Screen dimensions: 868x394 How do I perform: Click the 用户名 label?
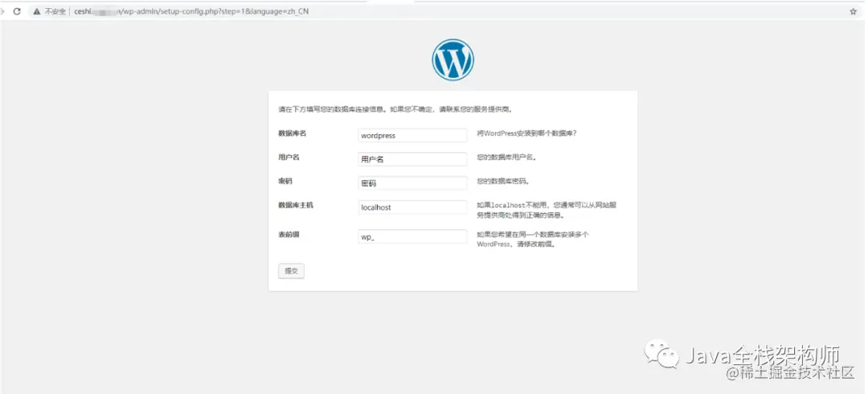click(289, 158)
